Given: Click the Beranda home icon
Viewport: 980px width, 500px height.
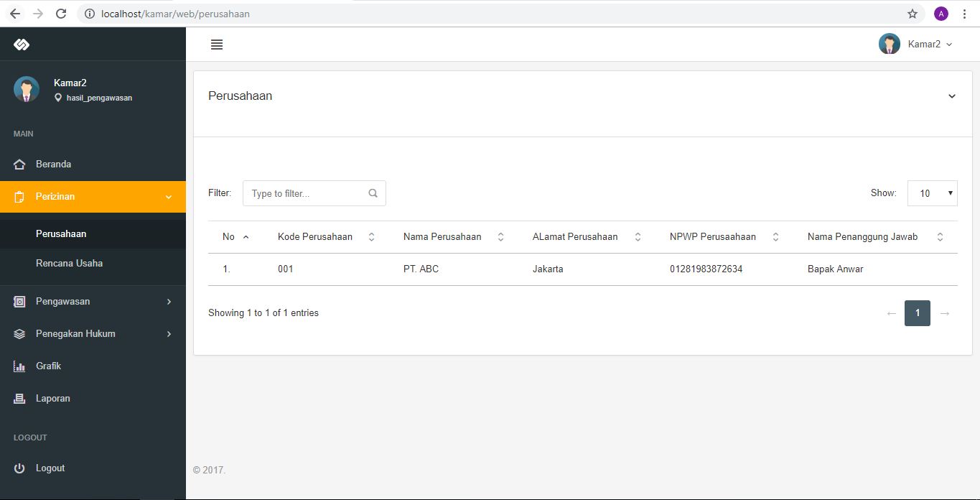Looking at the screenshot, I should click(x=19, y=165).
